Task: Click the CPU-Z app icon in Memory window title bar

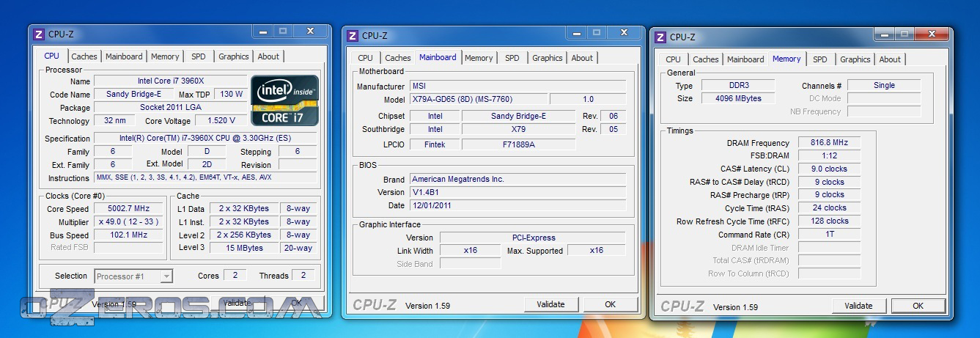Action: coord(660,37)
